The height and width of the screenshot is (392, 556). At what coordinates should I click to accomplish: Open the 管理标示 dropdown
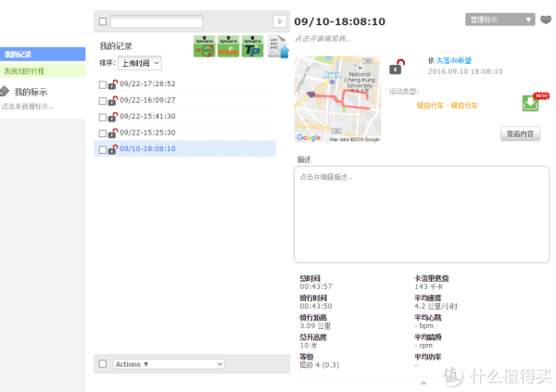coord(500,19)
